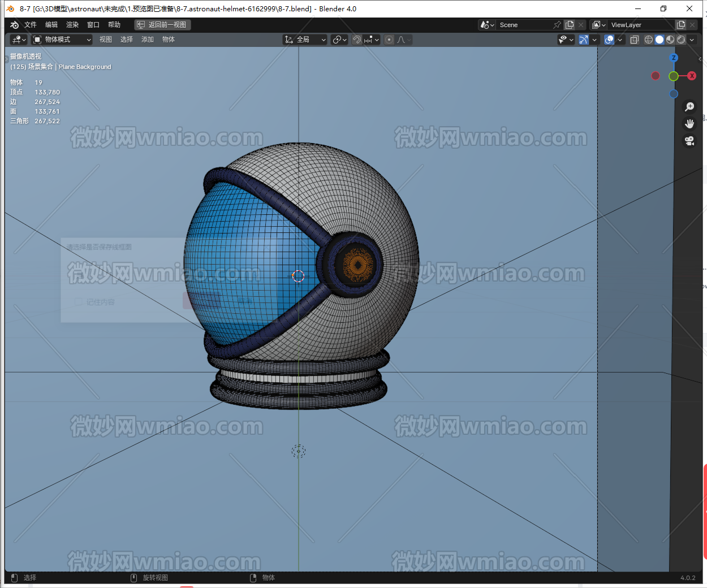Viewport: 707px width, 588px height.
Task: Toggle the show gizmo button
Action: (584, 40)
